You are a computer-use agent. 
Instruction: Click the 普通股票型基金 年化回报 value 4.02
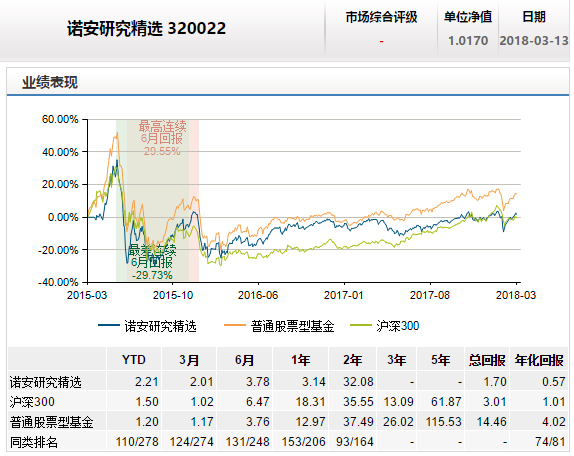point(554,422)
